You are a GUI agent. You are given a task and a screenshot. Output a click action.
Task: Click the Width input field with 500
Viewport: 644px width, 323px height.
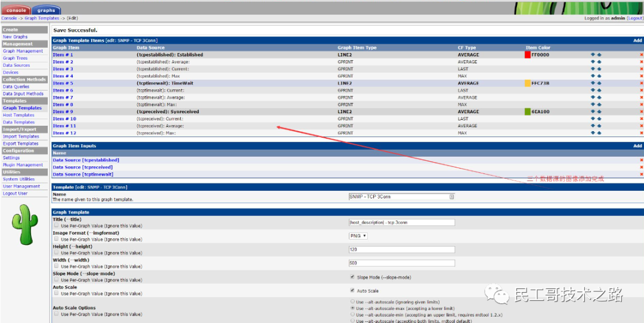click(402, 263)
